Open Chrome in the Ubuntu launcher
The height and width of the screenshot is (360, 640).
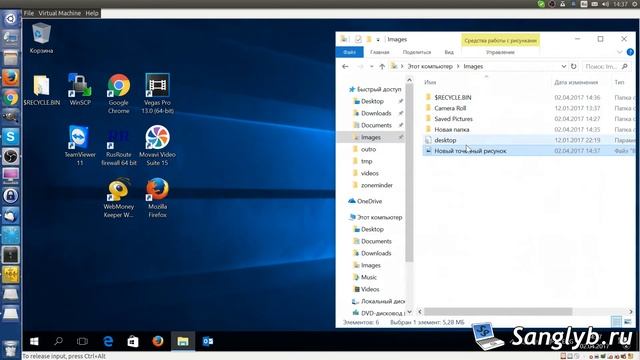[10, 98]
